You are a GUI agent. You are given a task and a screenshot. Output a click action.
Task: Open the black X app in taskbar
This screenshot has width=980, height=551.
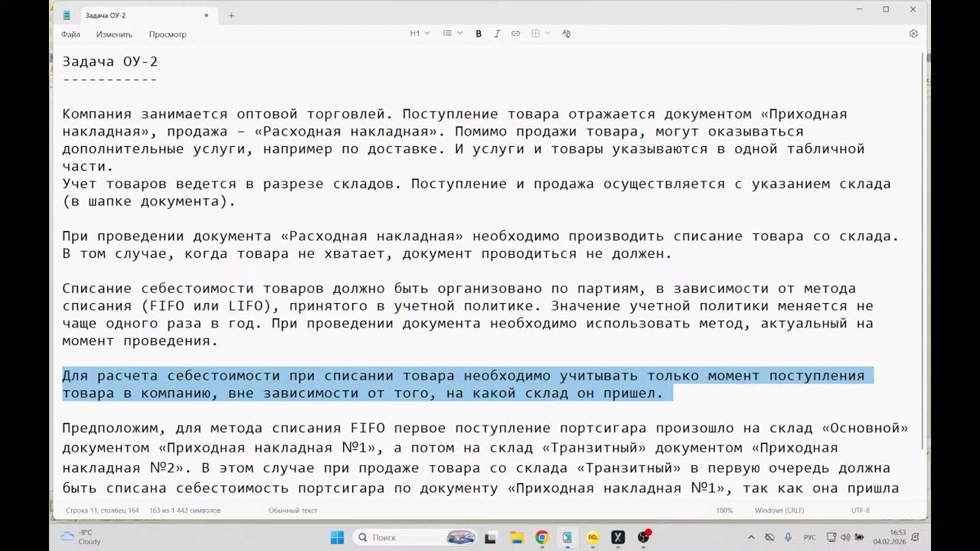coord(618,537)
